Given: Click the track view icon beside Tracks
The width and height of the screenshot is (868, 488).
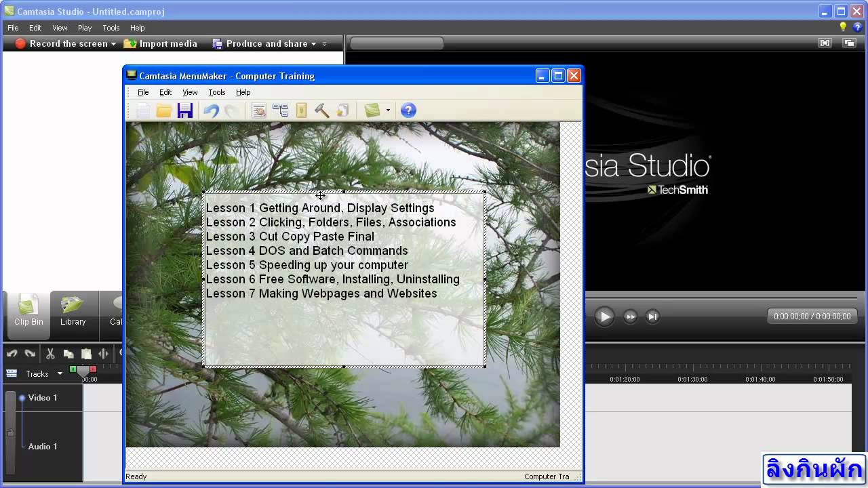Looking at the screenshot, I should click(x=12, y=373).
